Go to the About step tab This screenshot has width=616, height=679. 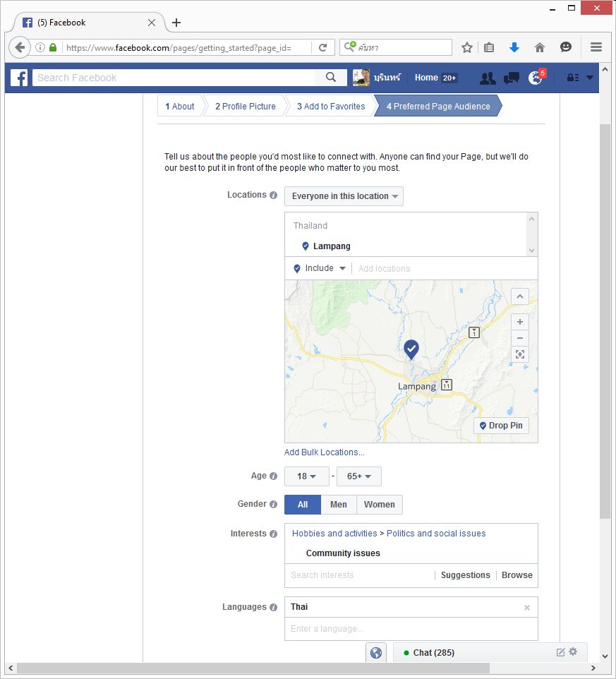pos(180,107)
